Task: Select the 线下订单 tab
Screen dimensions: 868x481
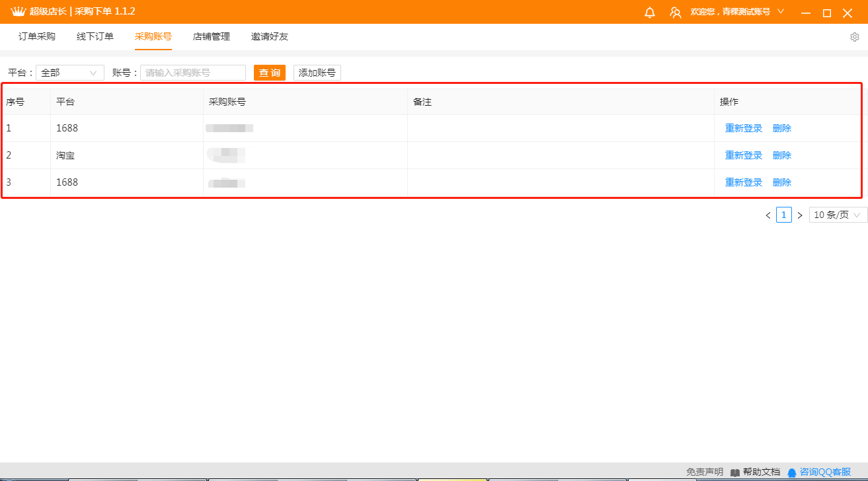Action: point(95,36)
